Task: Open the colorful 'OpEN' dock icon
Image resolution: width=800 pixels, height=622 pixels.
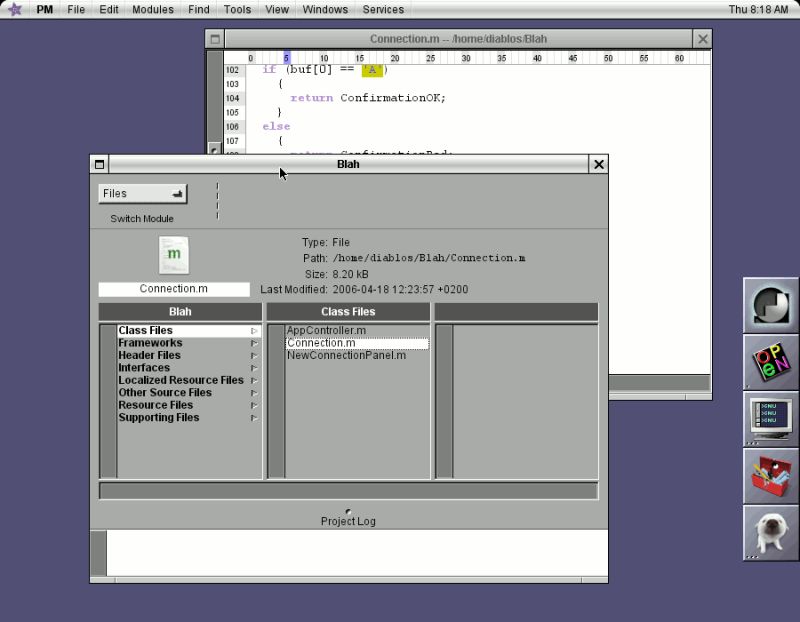Action: click(x=770, y=361)
